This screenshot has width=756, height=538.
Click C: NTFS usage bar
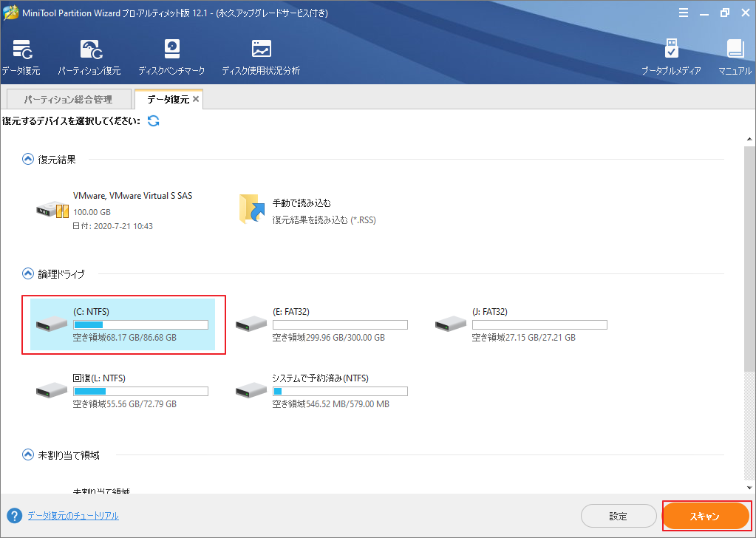141,325
